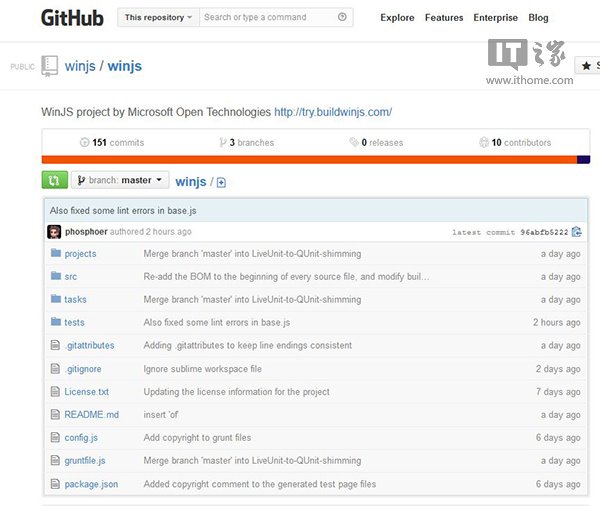Open Blog in the top navigation
The width and height of the screenshot is (600, 506).
point(538,18)
